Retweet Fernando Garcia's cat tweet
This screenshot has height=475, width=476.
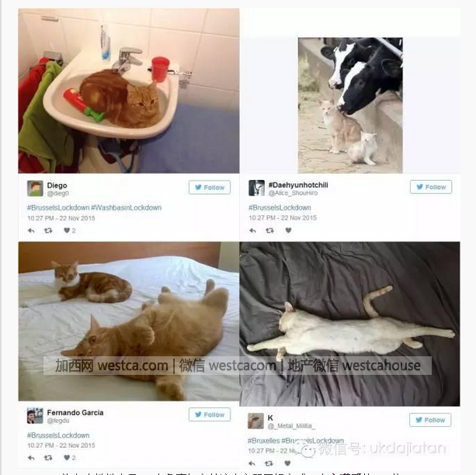click(x=48, y=458)
